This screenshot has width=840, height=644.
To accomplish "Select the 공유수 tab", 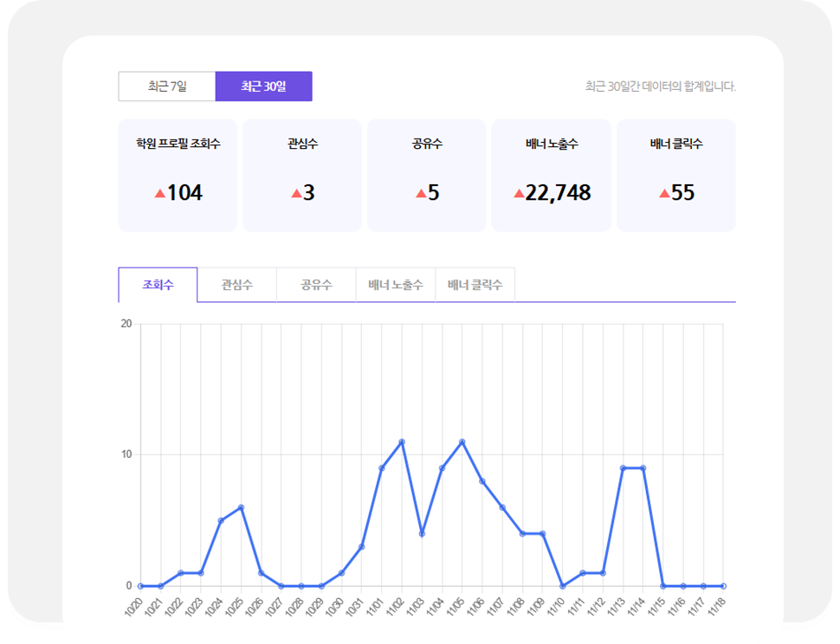I will pos(314,283).
